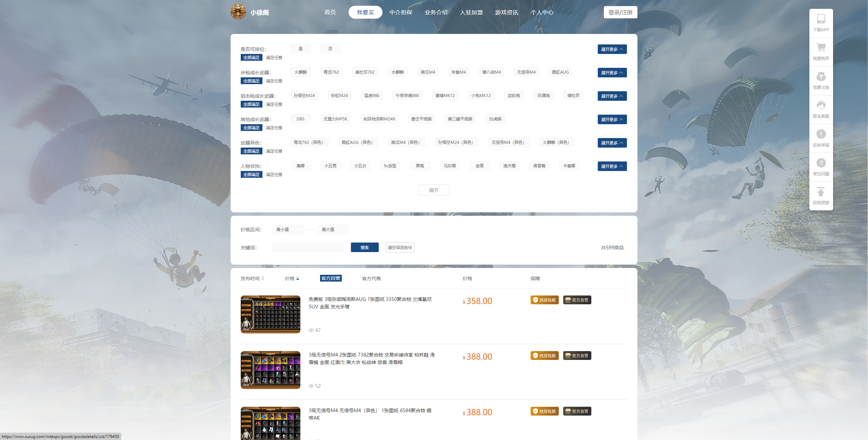The image size is (868, 440).
Task: Select the 孙悟空M24 sniper filter tag
Action: [304, 96]
